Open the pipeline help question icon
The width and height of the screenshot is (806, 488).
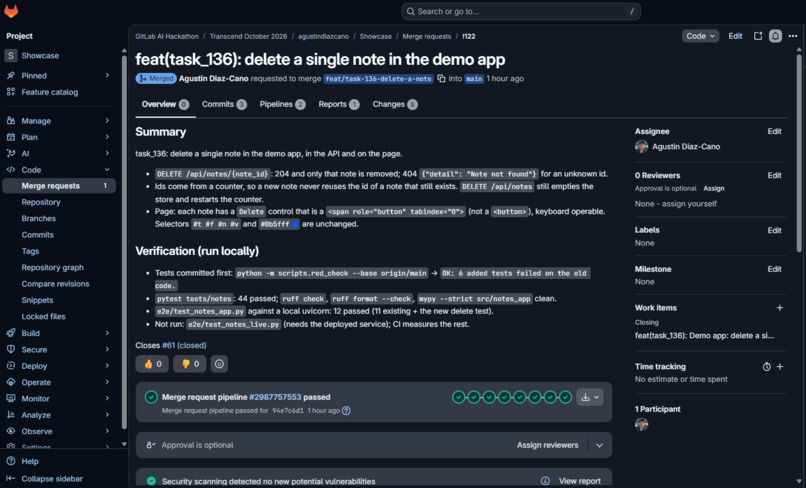(x=346, y=410)
